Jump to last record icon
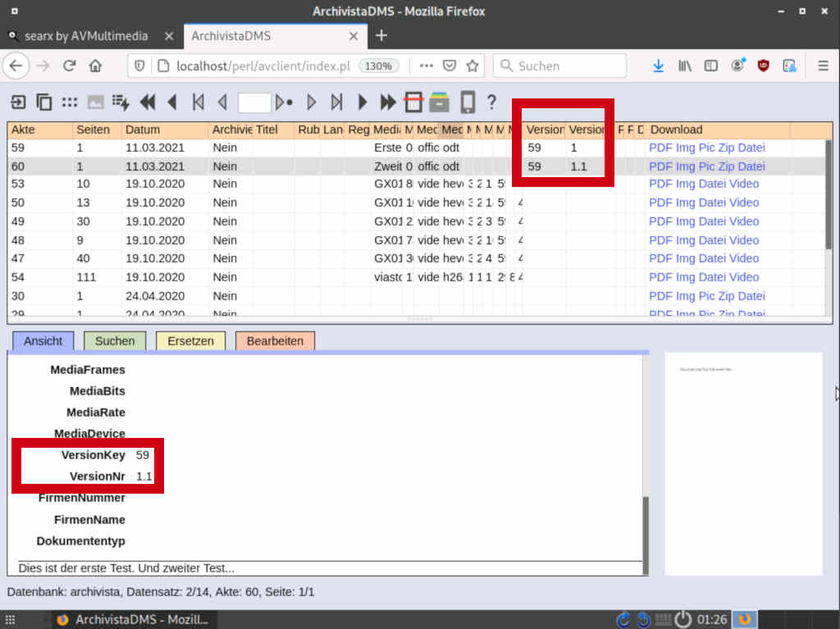 pyautogui.click(x=336, y=102)
